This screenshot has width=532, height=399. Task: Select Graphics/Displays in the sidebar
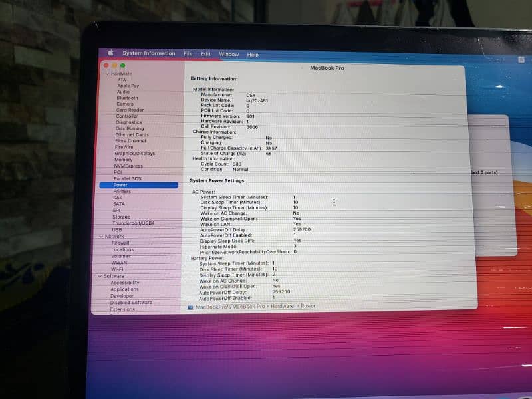click(133, 154)
